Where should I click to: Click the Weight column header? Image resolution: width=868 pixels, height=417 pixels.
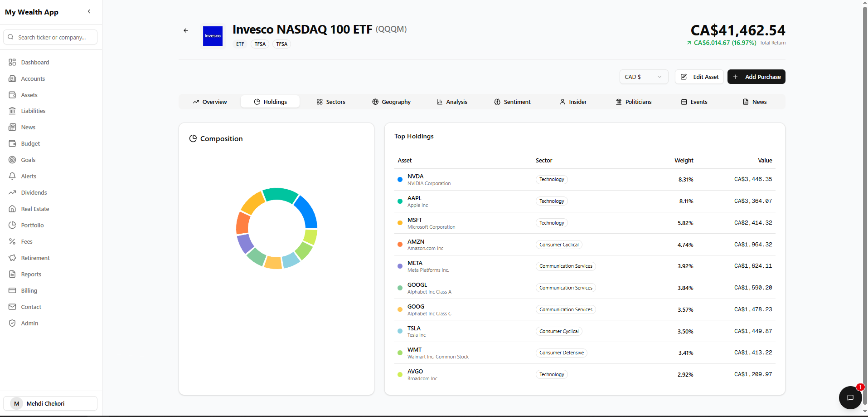click(684, 161)
